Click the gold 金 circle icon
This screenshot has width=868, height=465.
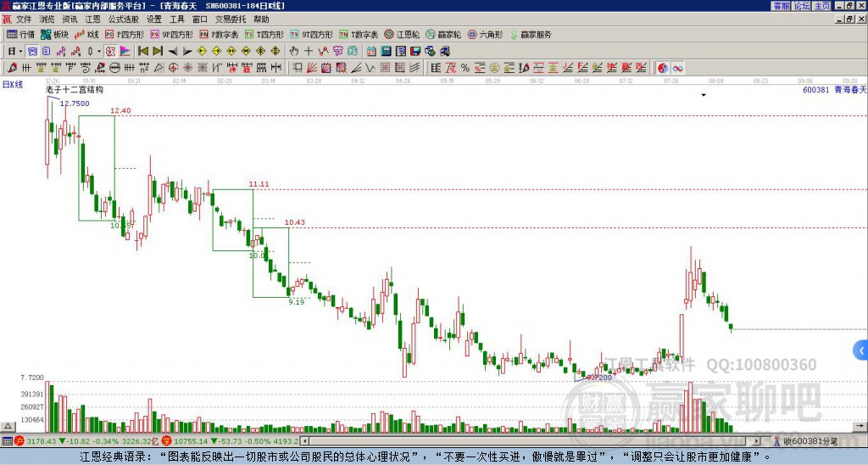click(494, 68)
